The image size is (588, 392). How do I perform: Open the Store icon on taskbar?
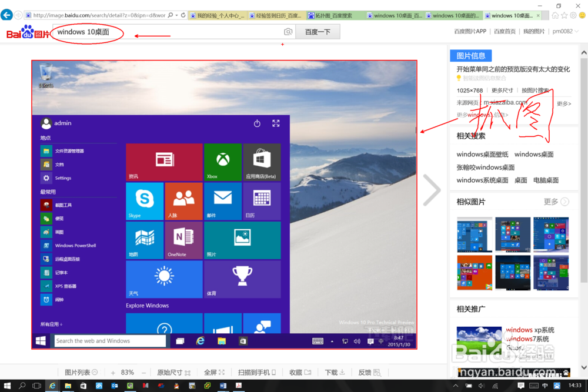[83, 386]
